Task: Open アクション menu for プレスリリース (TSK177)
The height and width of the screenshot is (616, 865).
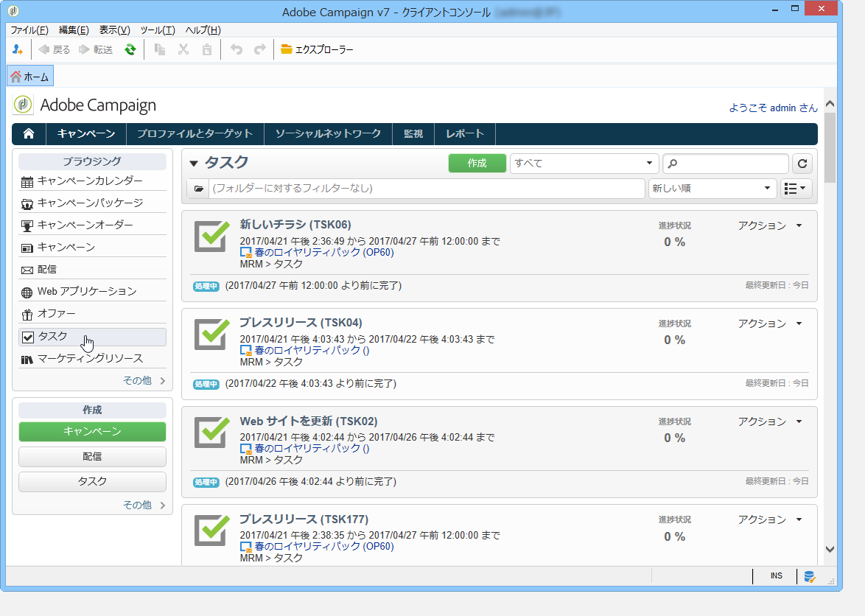Action: click(770, 520)
